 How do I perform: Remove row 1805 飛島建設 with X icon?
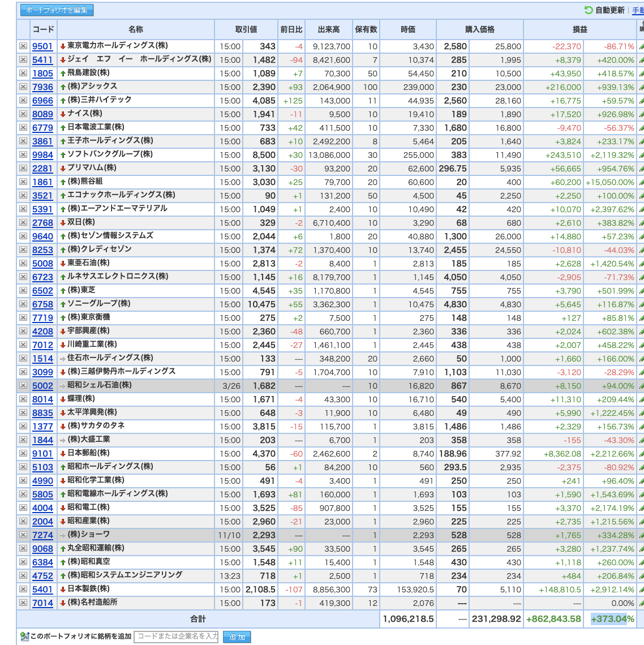(x=23, y=73)
